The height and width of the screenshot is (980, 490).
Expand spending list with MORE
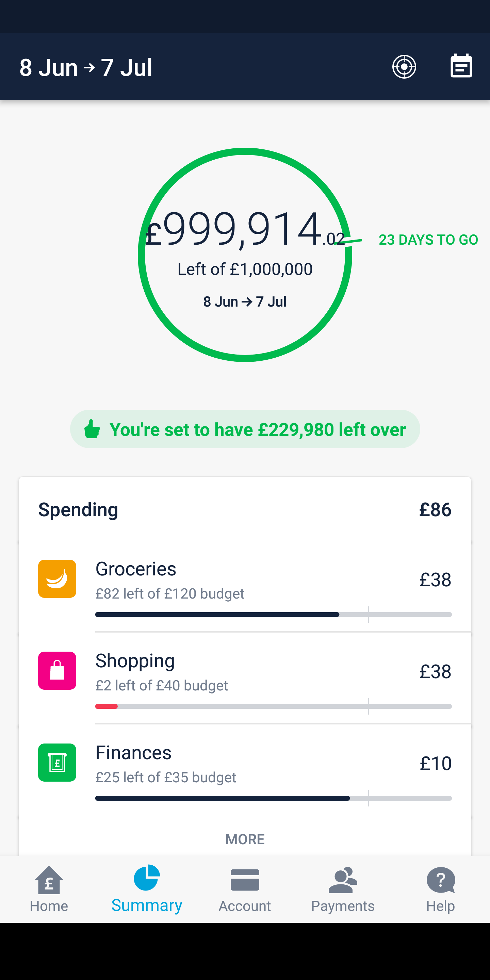245,839
